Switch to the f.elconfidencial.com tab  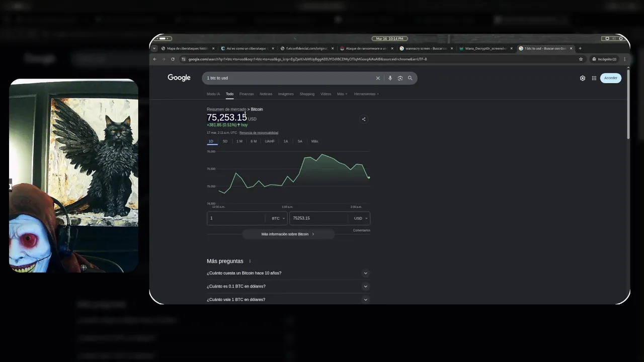pos(306,48)
